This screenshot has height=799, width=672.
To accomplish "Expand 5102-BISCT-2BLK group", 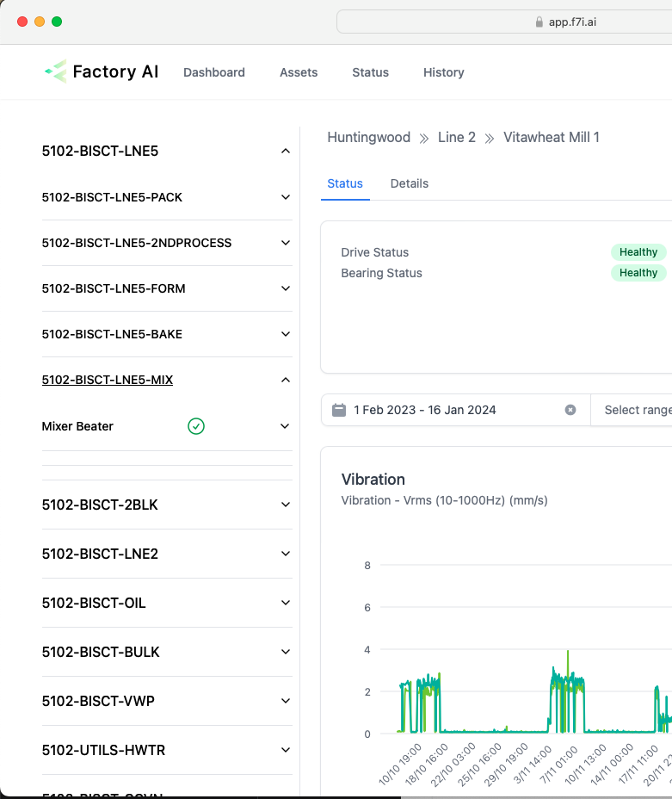I will [286, 505].
